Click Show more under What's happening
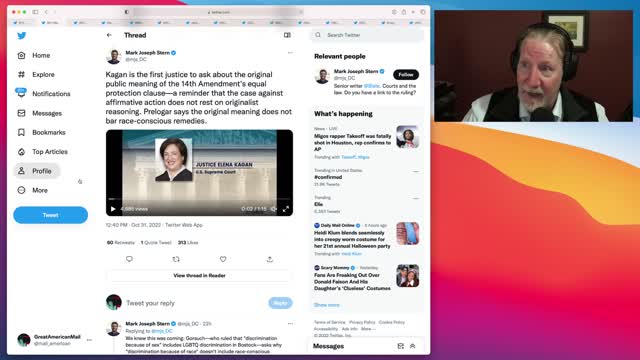The image size is (640, 360). click(x=327, y=305)
